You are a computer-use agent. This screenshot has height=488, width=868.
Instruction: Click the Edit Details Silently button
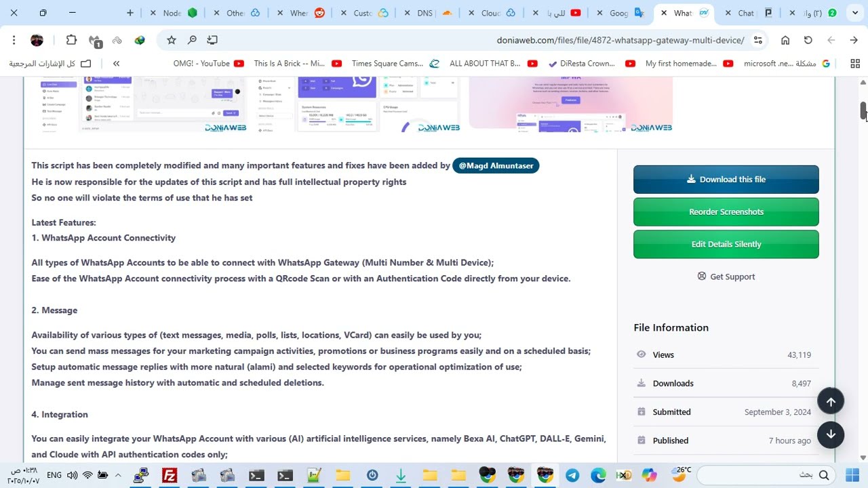click(726, 244)
